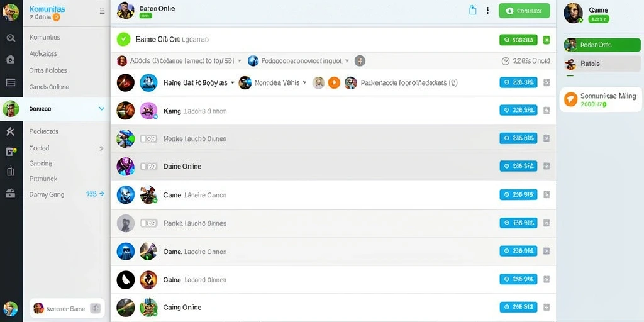Click the briefcase icon in left sidebar
This screenshot has height=322, width=644.
(x=11, y=193)
